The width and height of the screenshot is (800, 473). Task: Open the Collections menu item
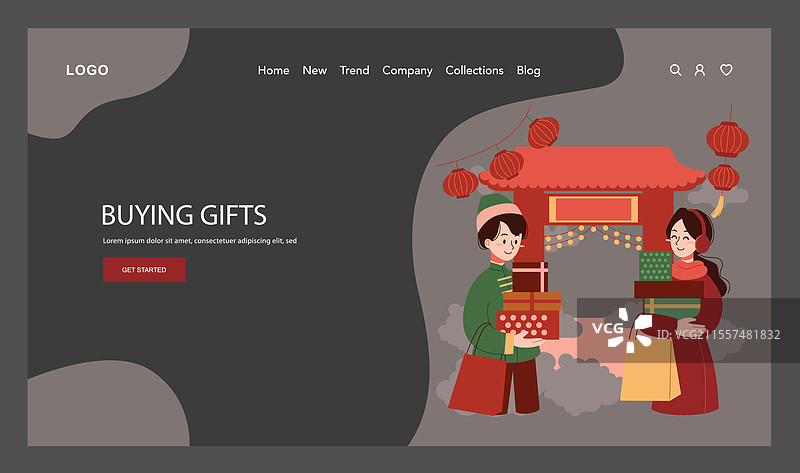point(474,70)
